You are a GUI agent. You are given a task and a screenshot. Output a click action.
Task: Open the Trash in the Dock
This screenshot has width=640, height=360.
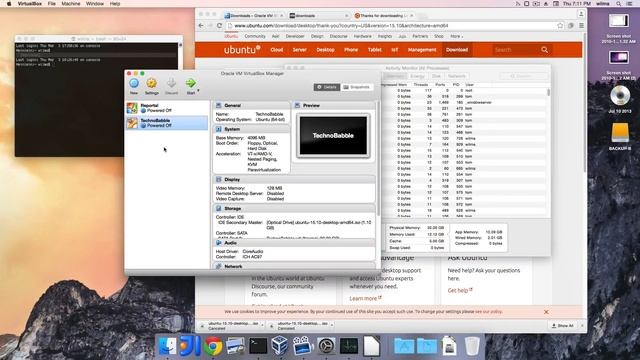472,346
